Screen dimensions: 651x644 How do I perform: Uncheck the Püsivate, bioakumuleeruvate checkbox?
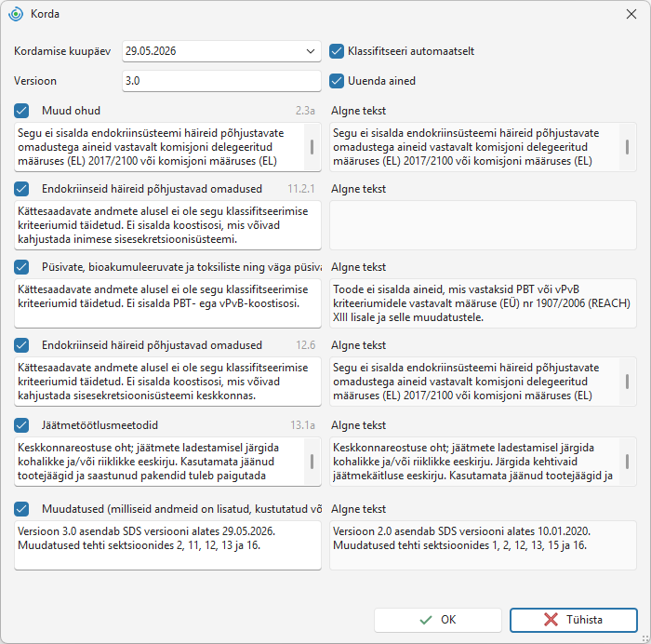(21, 267)
